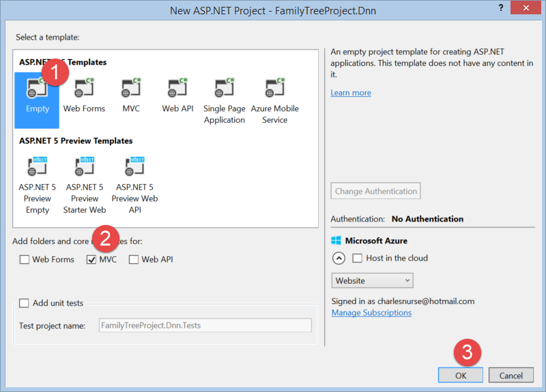Choose ASP.NET 5 Preview Starter Web
The height and width of the screenshot is (392, 546).
pyautogui.click(x=85, y=185)
